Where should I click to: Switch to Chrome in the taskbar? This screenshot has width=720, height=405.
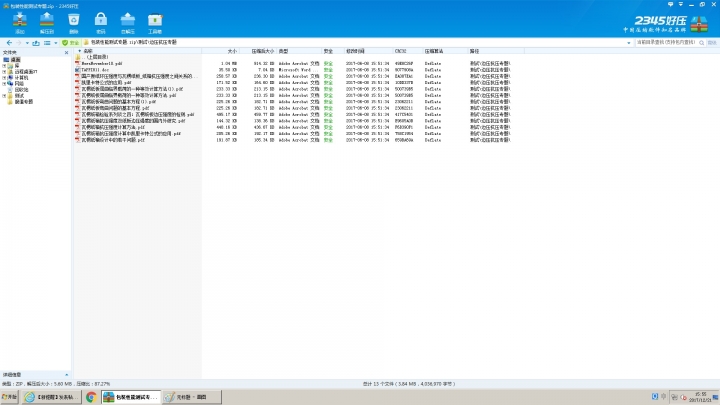91,397
